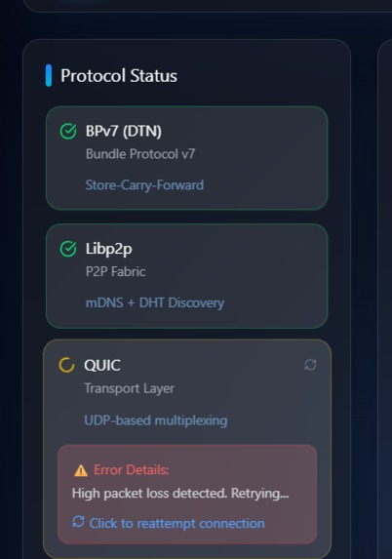
Task: Click to reattempt connection link
Action: [x=176, y=523]
